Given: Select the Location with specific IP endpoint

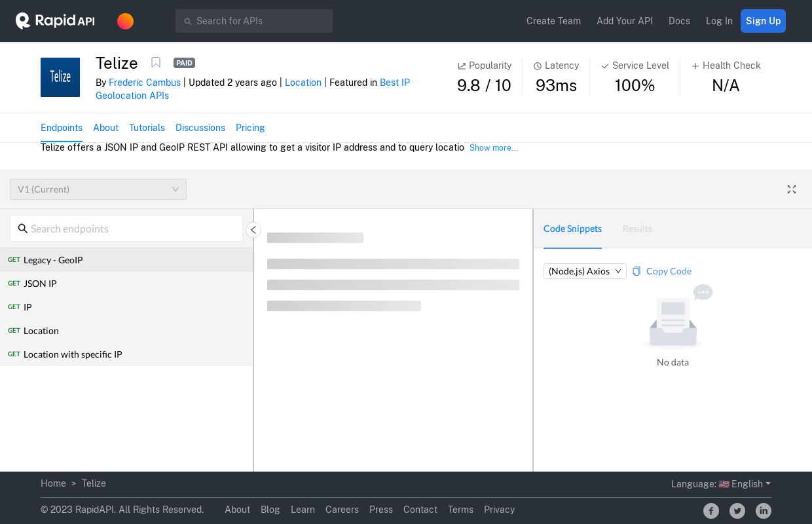Looking at the screenshot, I should 126,354.
